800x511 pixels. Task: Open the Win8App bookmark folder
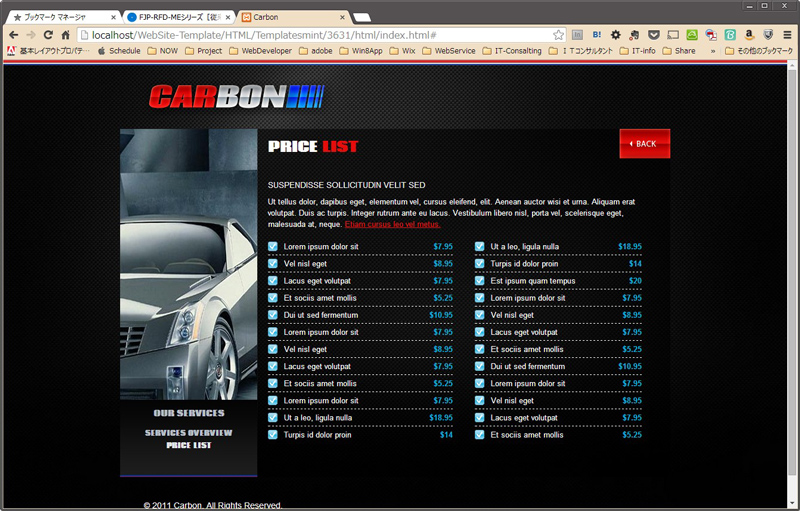(361, 51)
